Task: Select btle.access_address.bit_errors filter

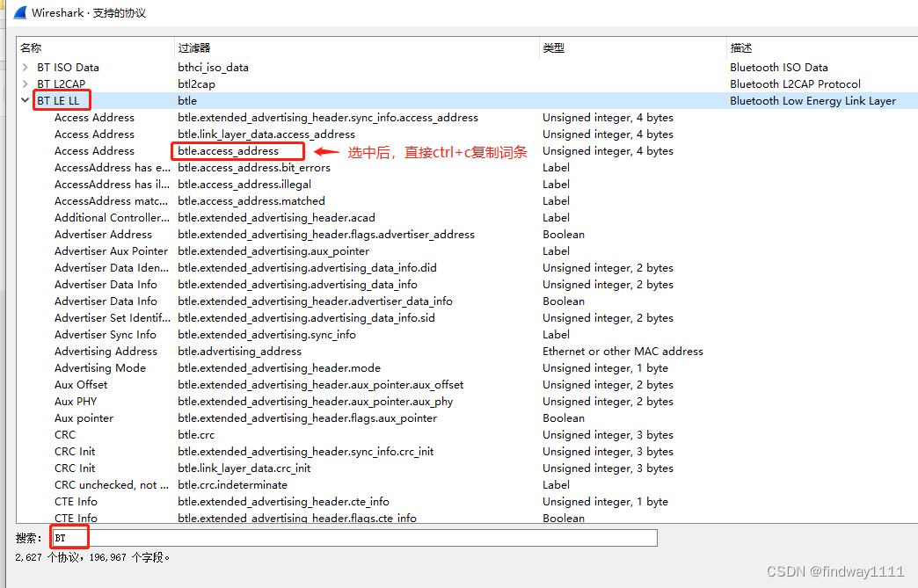Action: click(254, 167)
